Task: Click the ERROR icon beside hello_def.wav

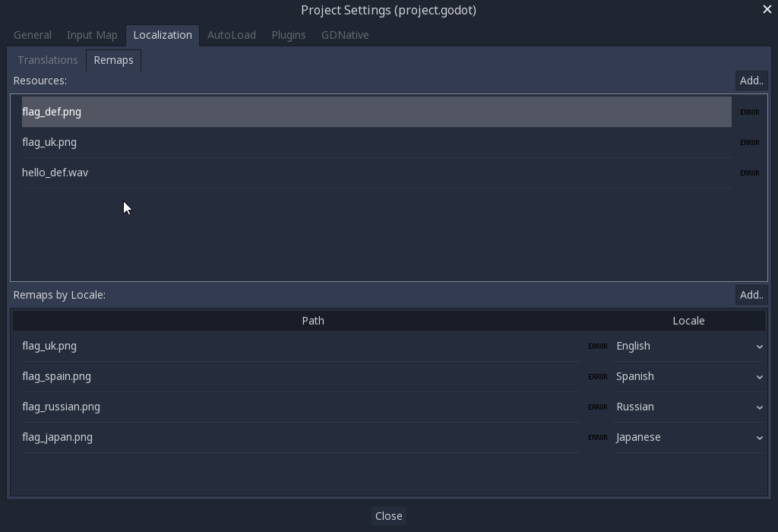Action: coord(749,173)
